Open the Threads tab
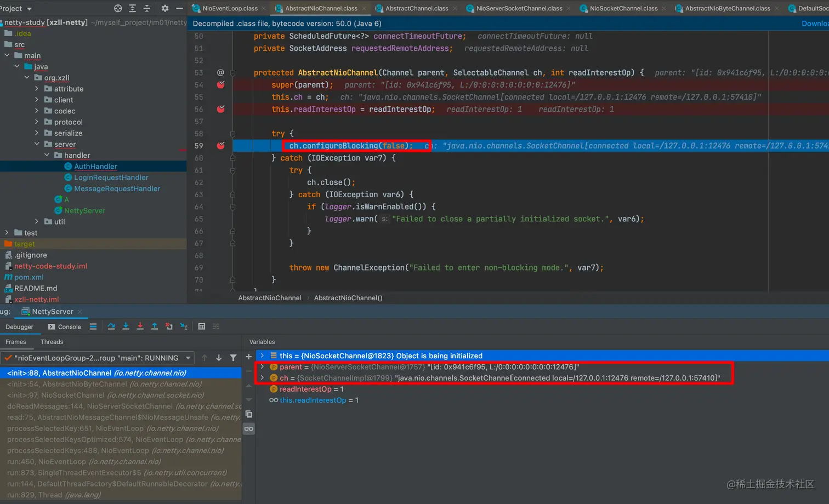Viewport: 829px width, 504px height. pyautogui.click(x=52, y=342)
